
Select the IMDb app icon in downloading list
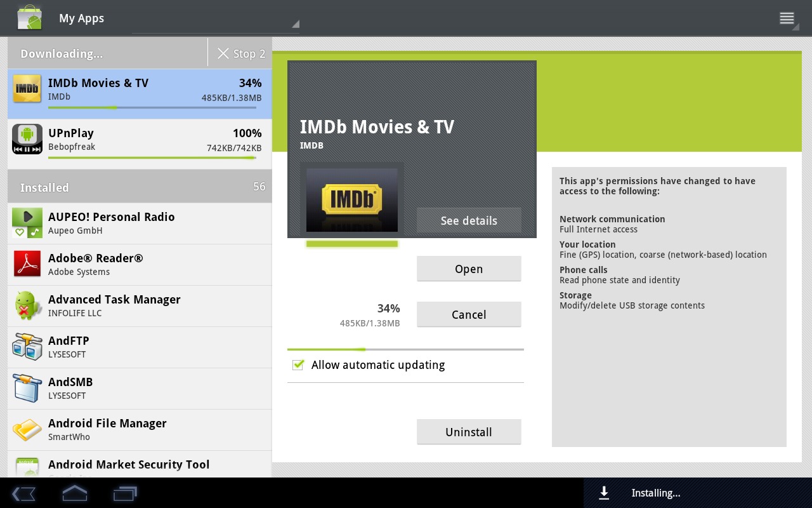point(27,89)
